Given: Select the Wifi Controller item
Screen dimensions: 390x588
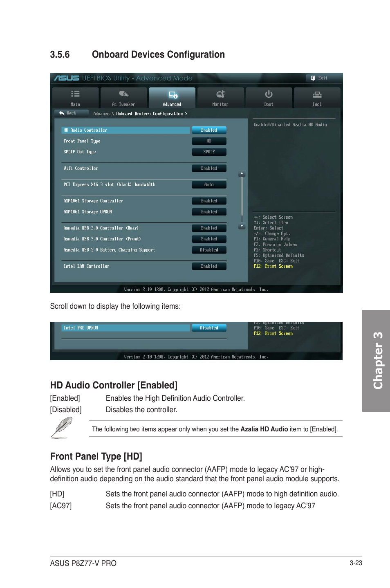Looking at the screenshot, I should tap(81, 168).
